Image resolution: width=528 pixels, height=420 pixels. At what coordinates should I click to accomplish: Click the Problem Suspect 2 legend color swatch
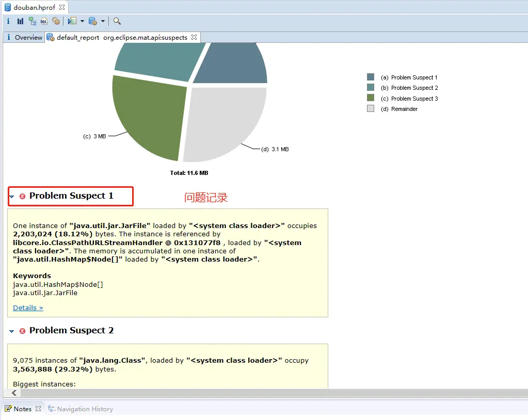[x=371, y=88]
